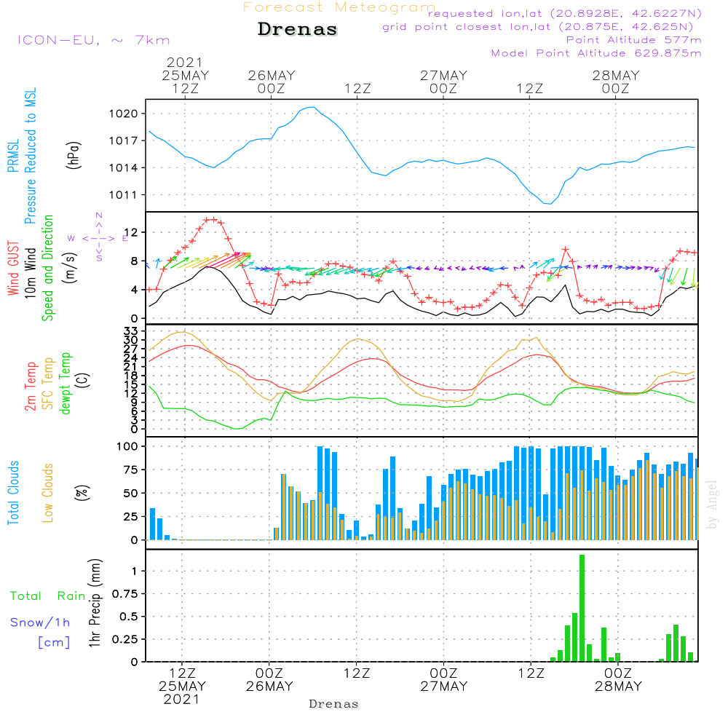
Task: Click the 100 value on cloud axis
Action: [127, 447]
